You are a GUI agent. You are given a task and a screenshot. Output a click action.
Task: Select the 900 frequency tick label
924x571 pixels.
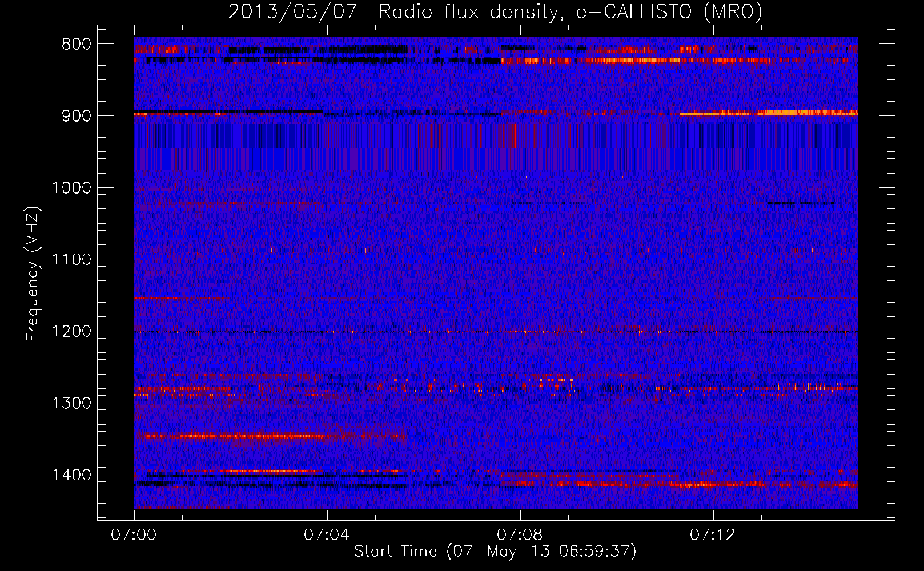pyautogui.click(x=77, y=116)
